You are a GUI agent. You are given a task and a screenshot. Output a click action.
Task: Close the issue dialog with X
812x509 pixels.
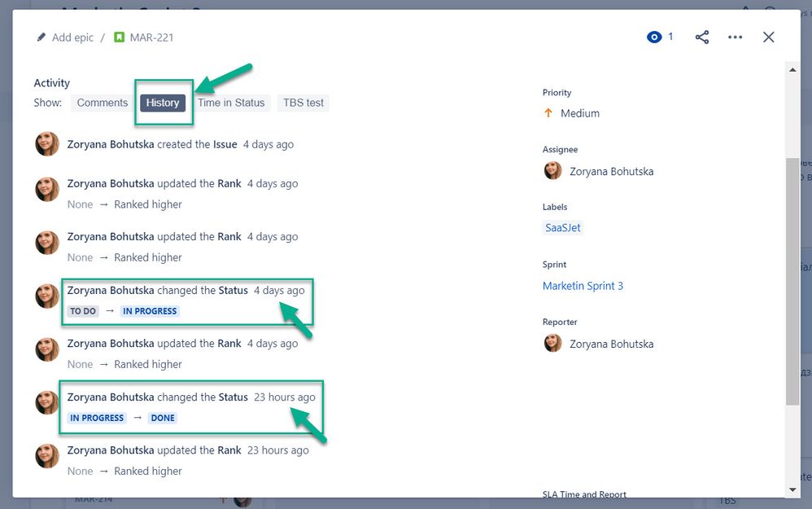point(769,37)
